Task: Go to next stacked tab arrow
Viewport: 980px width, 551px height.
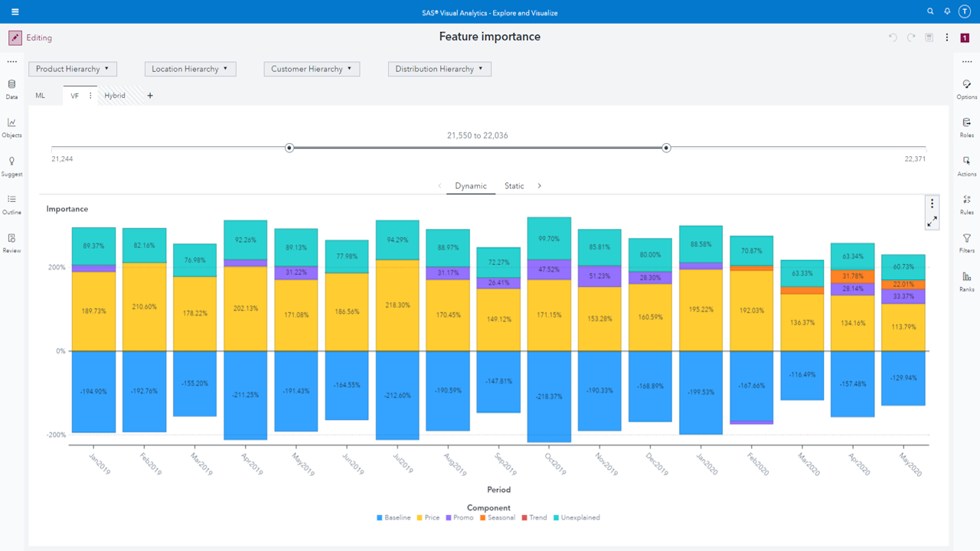Action: (x=539, y=186)
